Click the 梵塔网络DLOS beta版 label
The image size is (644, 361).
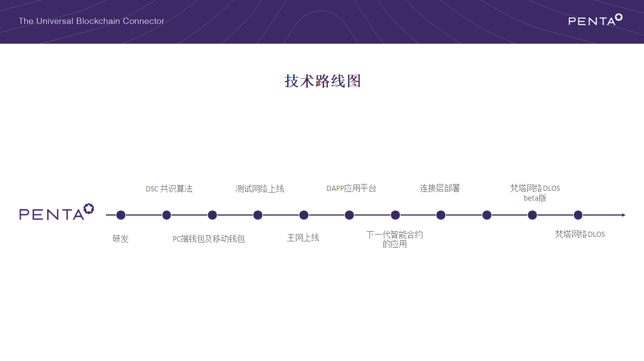[535, 193]
